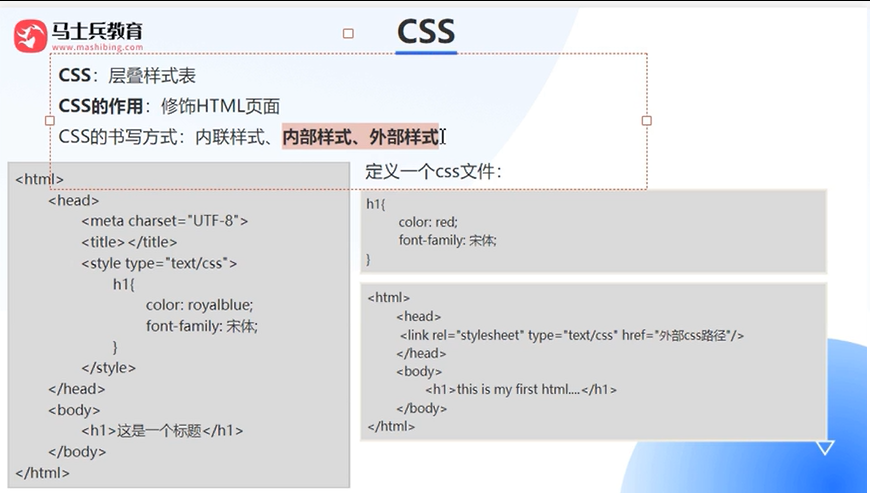Select the CSS slide title

tap(426, 32)
